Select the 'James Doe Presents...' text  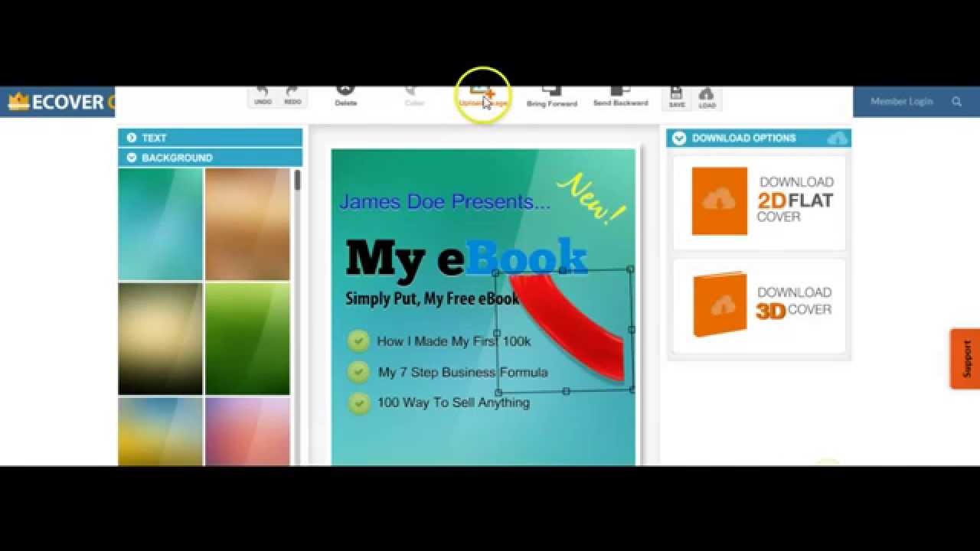pos(444,202)
